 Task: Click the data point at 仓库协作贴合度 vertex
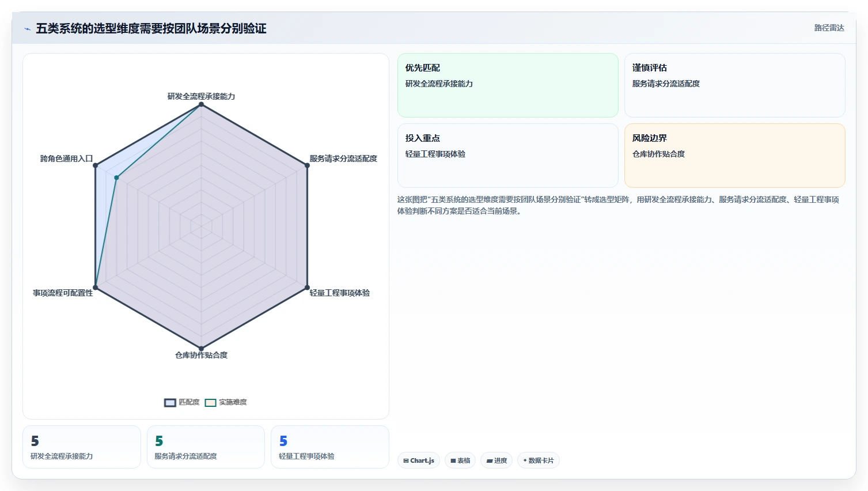pos(201,348)
